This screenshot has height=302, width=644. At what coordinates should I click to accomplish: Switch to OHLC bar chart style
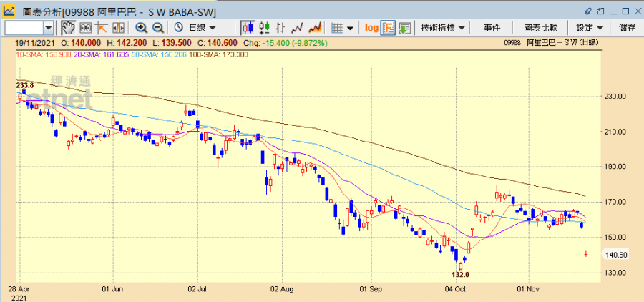264,28
